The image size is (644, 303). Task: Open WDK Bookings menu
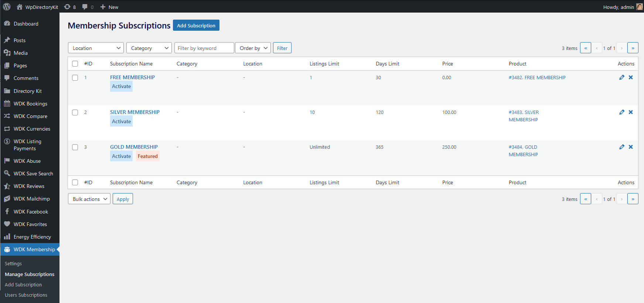pos(30,104)
